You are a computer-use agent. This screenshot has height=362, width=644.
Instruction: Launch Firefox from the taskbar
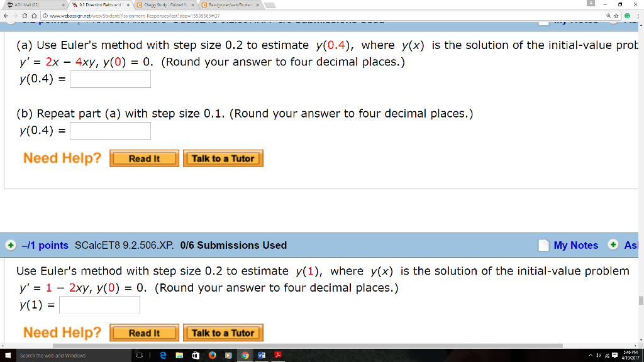pyautogui.click(x=211, y=356)
